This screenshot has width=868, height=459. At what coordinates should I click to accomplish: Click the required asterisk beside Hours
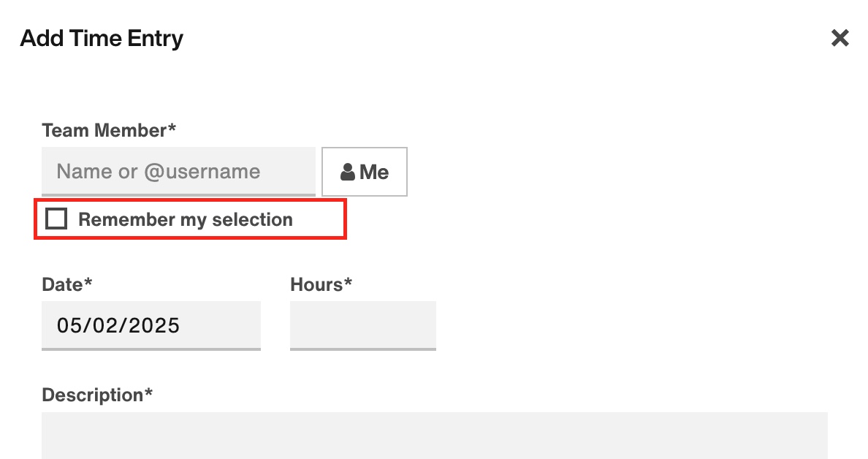point(349,281)
